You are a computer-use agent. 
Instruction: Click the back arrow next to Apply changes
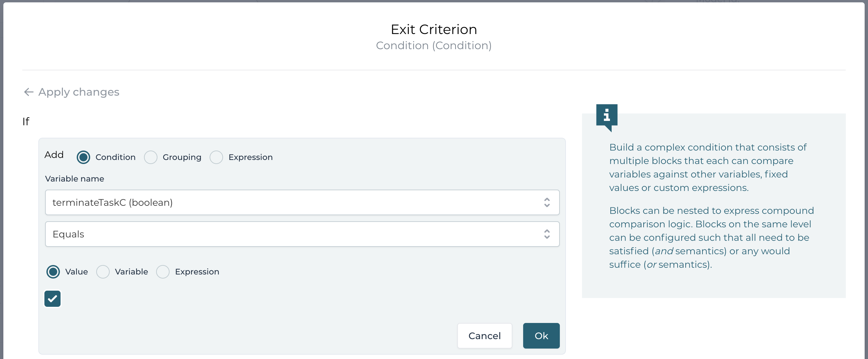click(29, 92)
